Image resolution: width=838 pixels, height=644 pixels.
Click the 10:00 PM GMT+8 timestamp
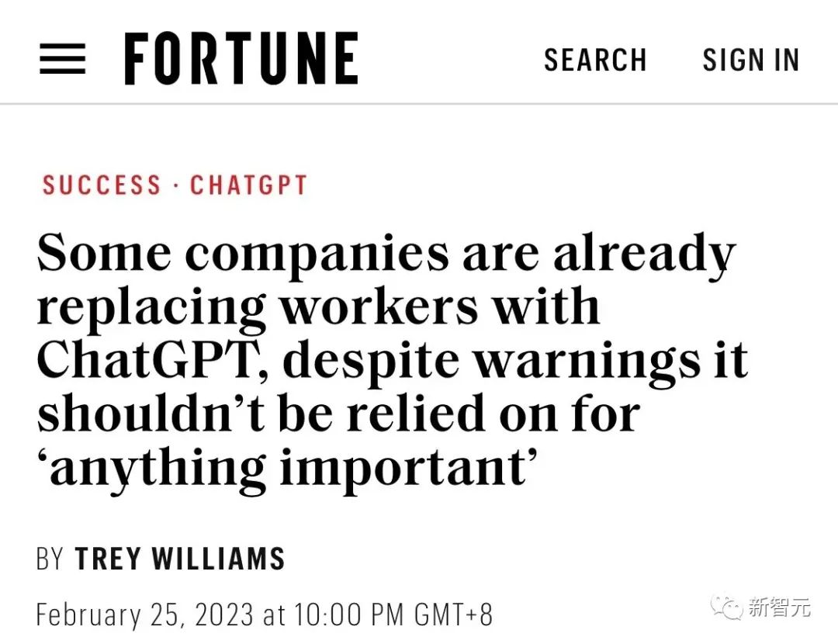click(x=392, y=615)
